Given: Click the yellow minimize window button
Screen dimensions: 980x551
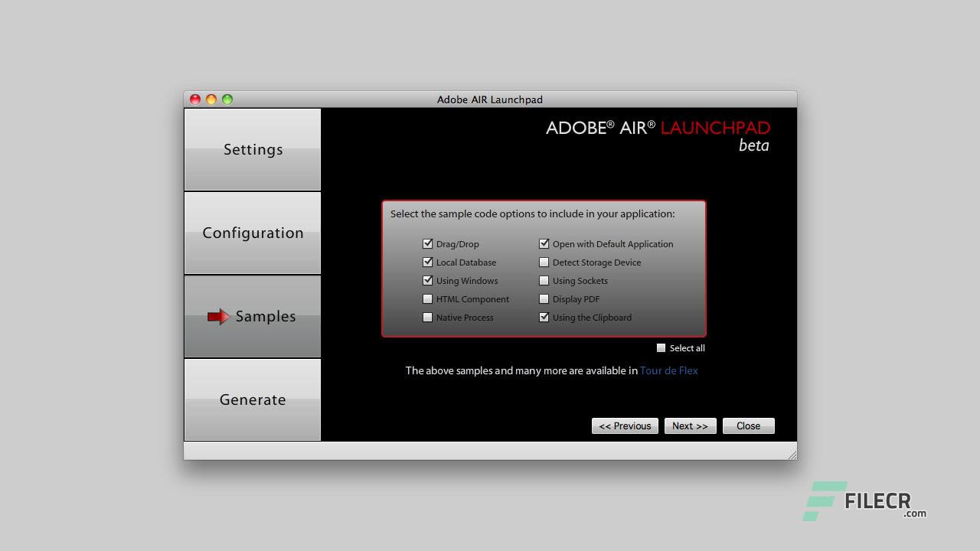Looking at the screenshot, I should 211,99.
